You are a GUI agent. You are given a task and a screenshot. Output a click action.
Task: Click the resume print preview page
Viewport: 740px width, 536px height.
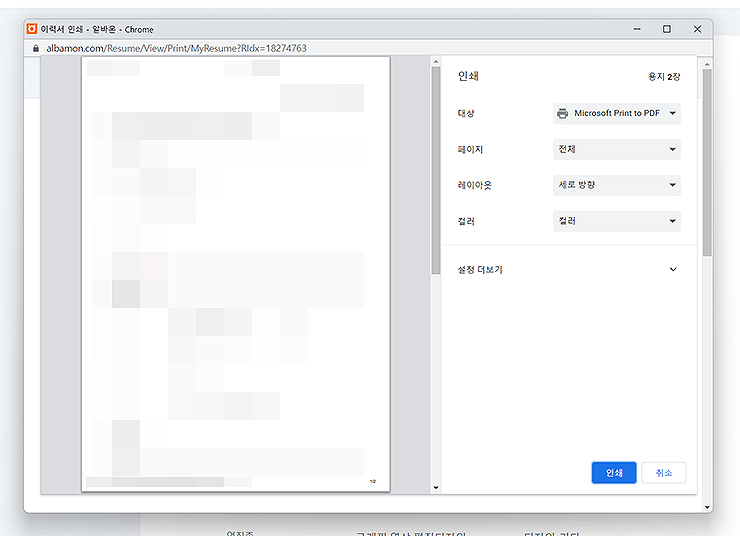(236, 274)
